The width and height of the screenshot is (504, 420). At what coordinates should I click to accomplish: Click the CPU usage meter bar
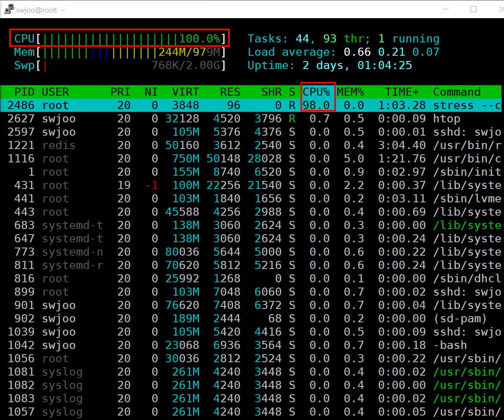coord(120,38)
